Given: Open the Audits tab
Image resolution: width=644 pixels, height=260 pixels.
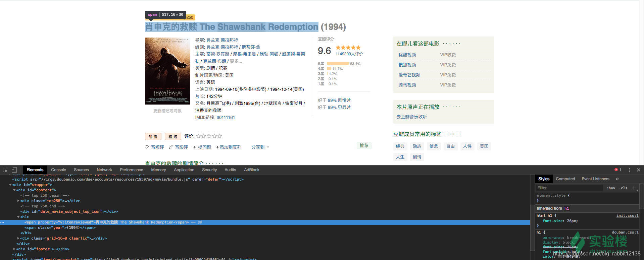Looking at the screenshot, I should pyautogui.click(x=230, y=170).
